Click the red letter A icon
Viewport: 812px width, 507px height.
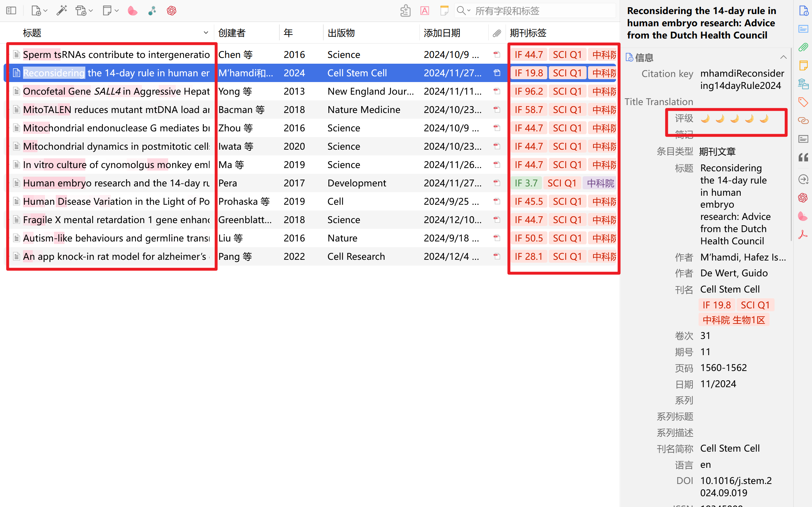tap(425, 11)
